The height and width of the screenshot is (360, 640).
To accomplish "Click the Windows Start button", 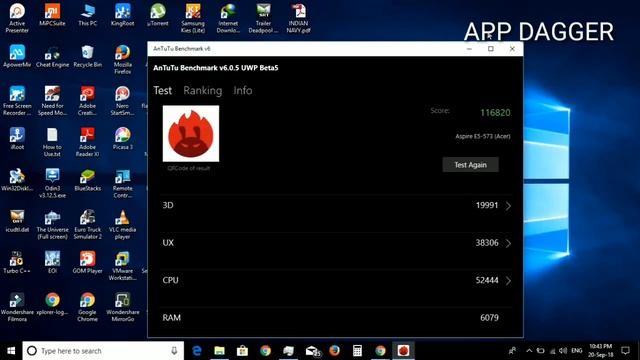I will click(11, 351).
